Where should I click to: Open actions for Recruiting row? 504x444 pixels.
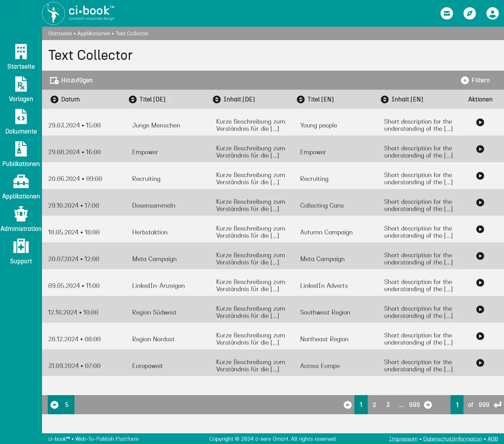tap(480, 176)
